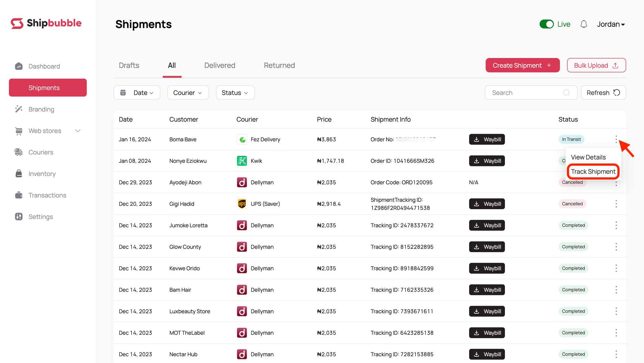Image resolution: width=644 pixels, height=363 pixels.
Task: Click the Create Shipment button
Action: point(522,65)
